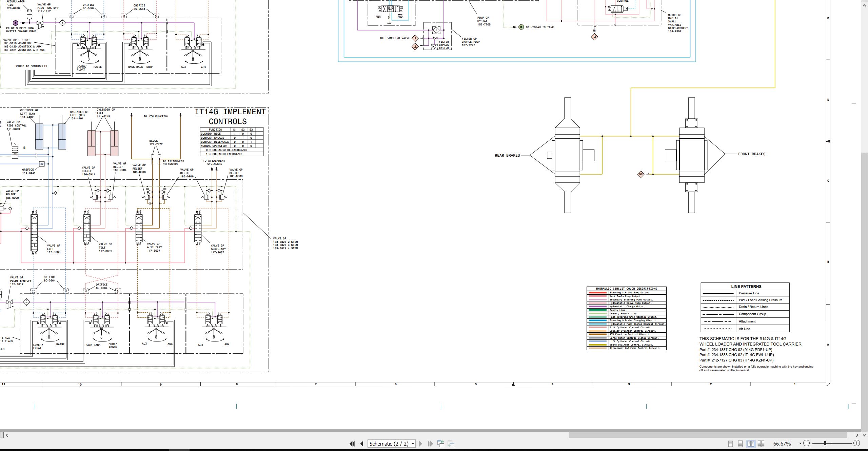The height and width of the screenshot is (451, 868).
Task: Advance to the next view
Action: pos(451,444)
